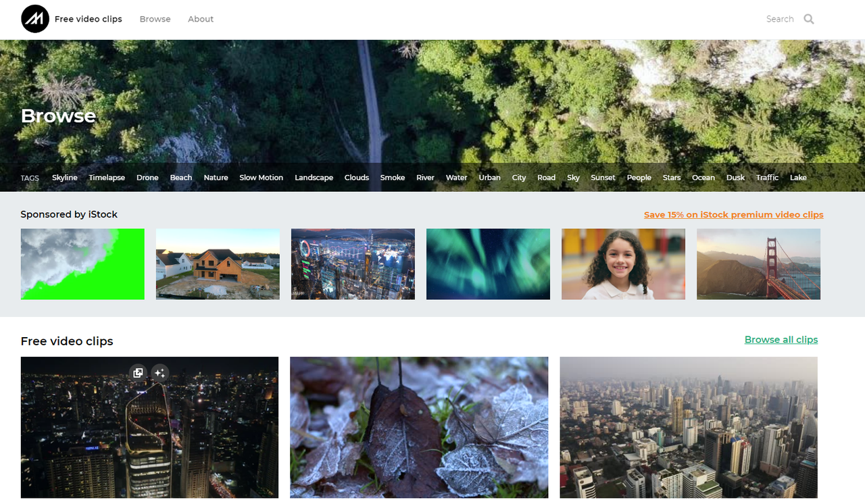
Task: Click the Golden Gate Bridge sponsored thumbnail
Action: (758, 263)
